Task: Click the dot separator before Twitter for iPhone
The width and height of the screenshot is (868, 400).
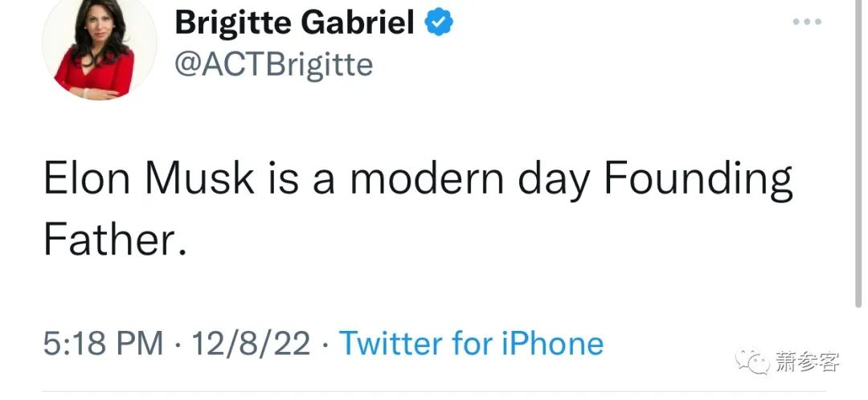Action: 324,344
